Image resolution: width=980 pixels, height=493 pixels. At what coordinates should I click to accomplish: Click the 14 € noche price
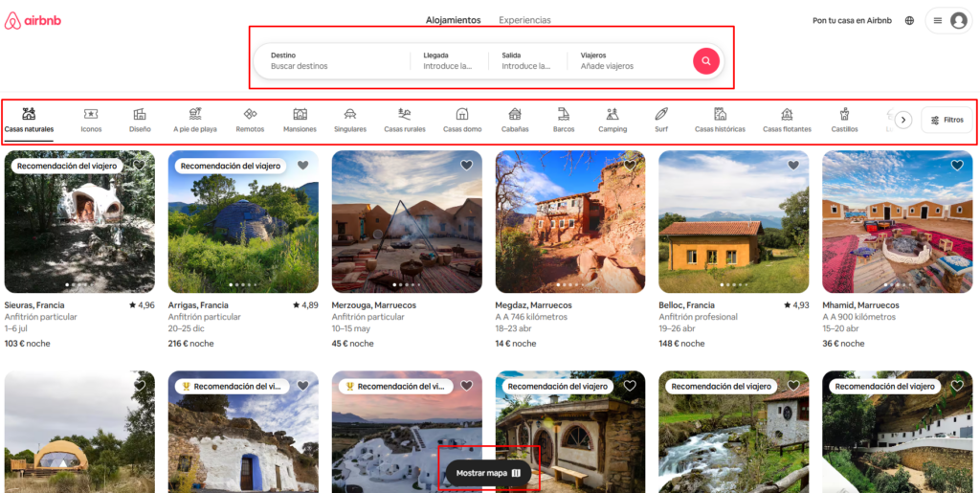[516, 344]
